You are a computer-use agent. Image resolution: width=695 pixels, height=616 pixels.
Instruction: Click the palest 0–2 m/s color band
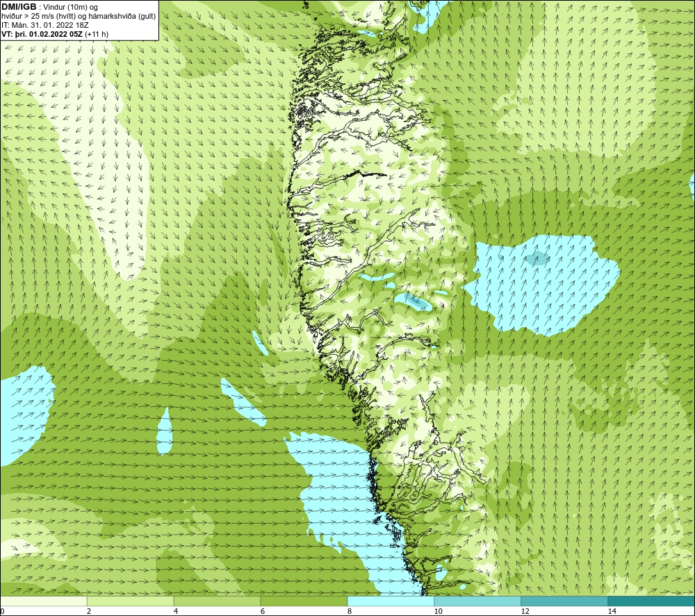pyautogui.click(x=43, y=601)
